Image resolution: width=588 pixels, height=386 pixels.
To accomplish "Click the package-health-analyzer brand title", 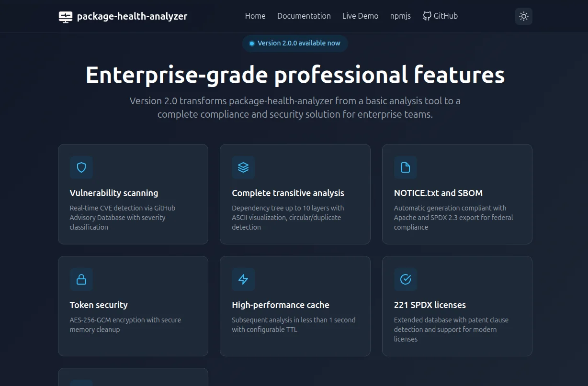I will (132, 16).
